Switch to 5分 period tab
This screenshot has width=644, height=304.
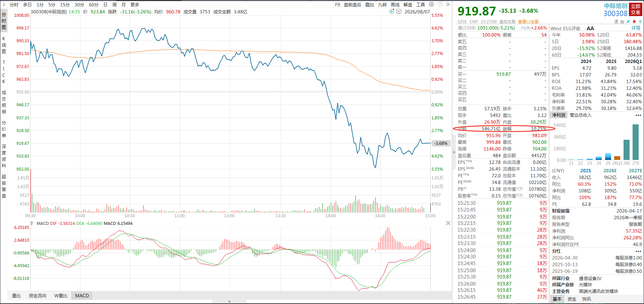[52, 5]
